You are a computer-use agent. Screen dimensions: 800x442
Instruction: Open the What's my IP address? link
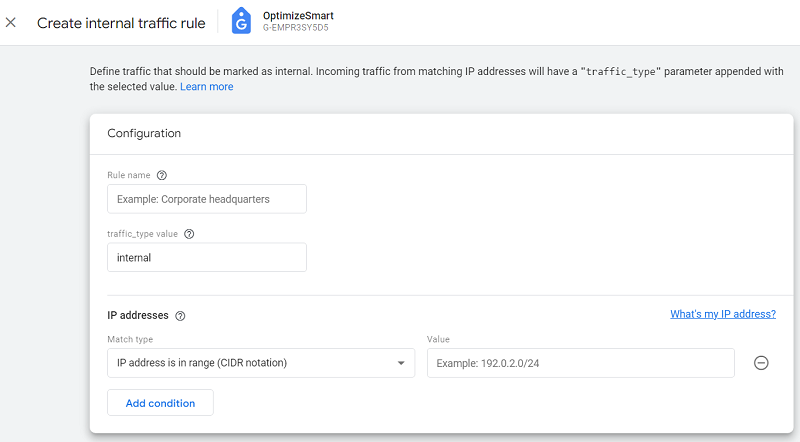tap(722, 314)
